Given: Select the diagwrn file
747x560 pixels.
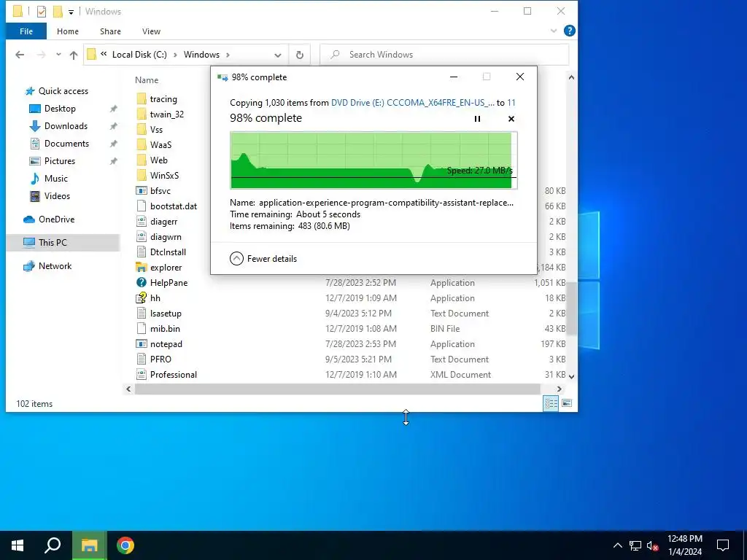Looking at the screenshot, I should 166,237.
